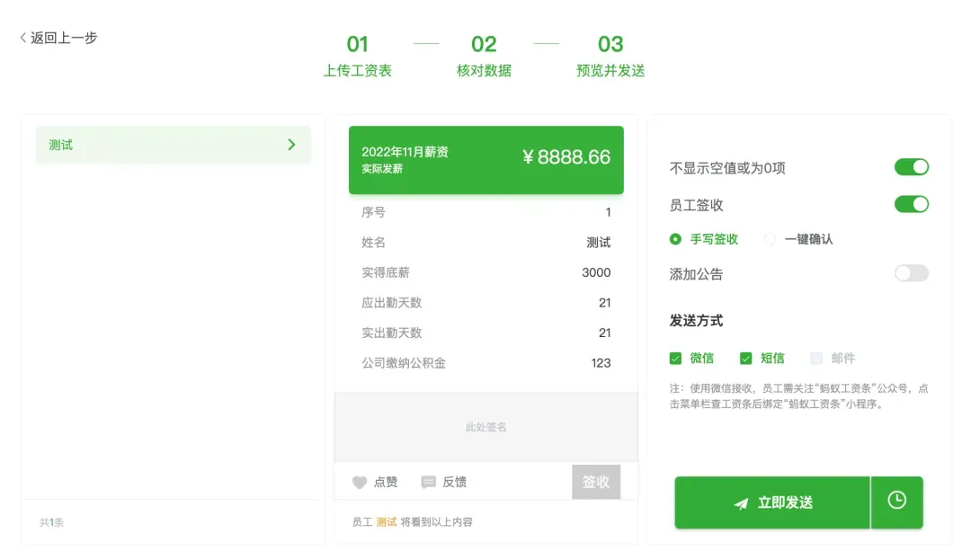
Task: Click the comment bubble icon next to 反馈
Action: [x=428, y=482]
